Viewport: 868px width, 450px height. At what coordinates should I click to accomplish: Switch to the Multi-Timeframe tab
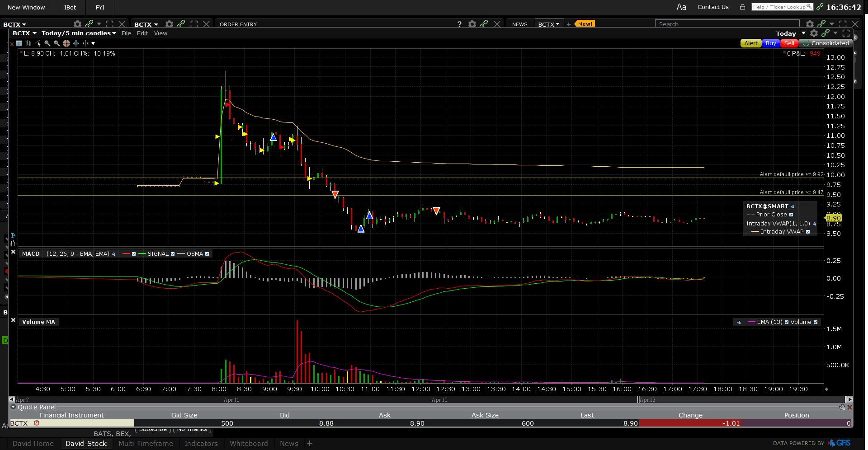point(146,444)
